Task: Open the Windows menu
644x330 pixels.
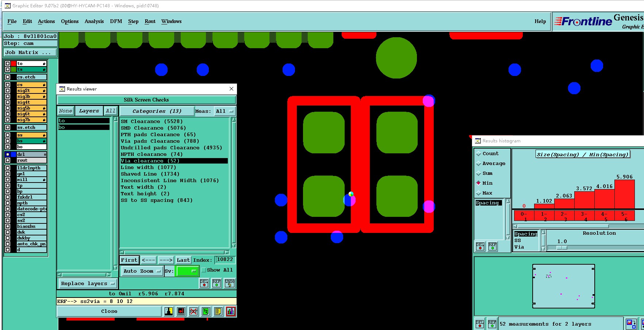Action: [x=172, y=22]
